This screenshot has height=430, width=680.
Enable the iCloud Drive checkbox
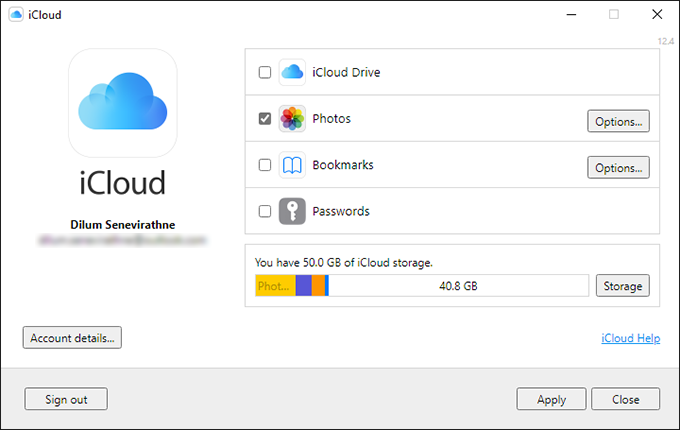[265, 72]
